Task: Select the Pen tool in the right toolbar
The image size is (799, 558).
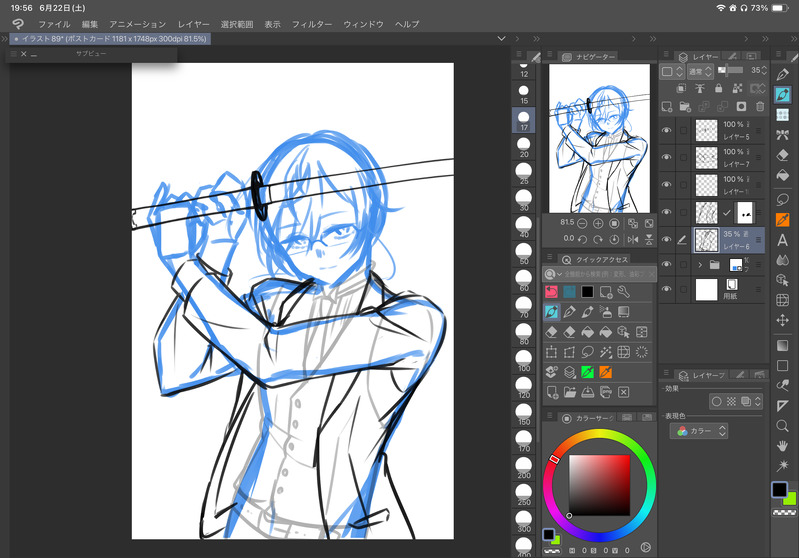Action: [783, 75]
